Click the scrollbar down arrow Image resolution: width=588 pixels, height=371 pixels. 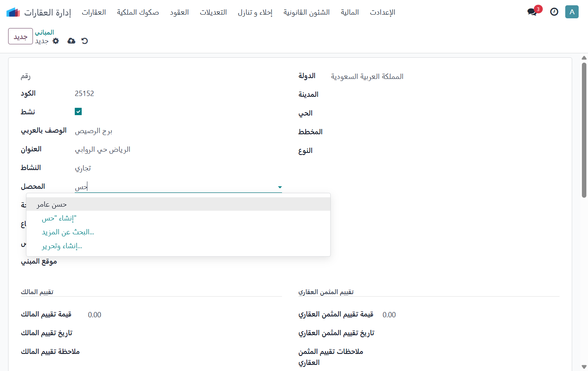tap(584, 367)
